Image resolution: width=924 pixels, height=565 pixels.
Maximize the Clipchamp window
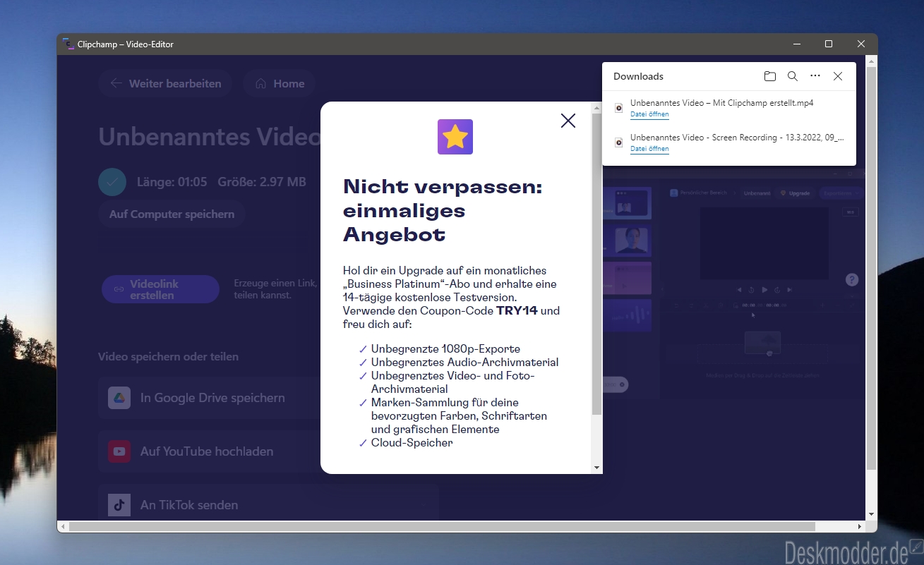829,44
